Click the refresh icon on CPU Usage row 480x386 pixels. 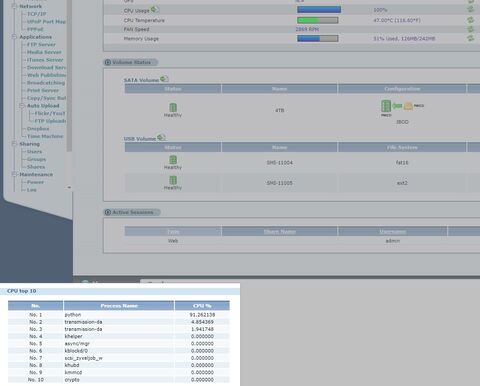pos(470,9)
